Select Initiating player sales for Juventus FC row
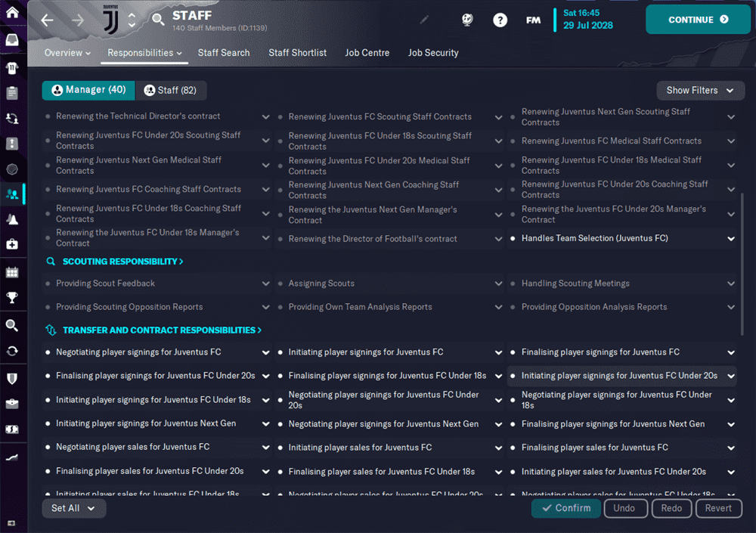This screenshot has width=756, height=533. pos(389,448)
